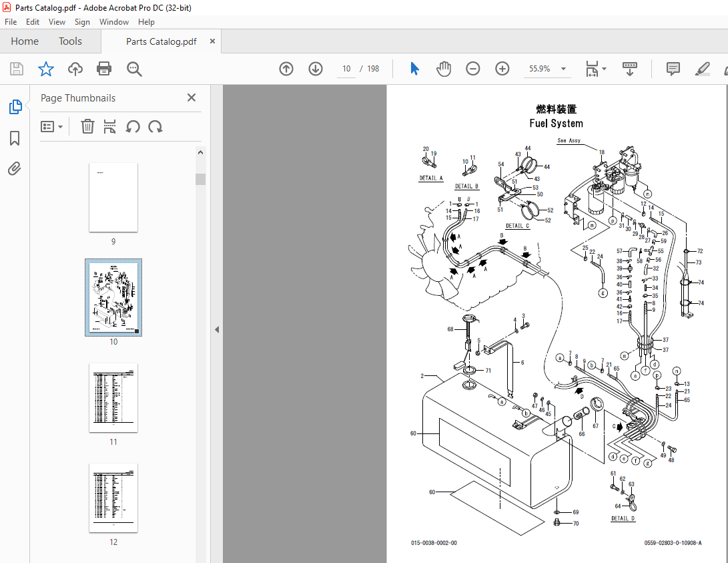Click the 'DETAIL D' label

(x=623, y=518)
